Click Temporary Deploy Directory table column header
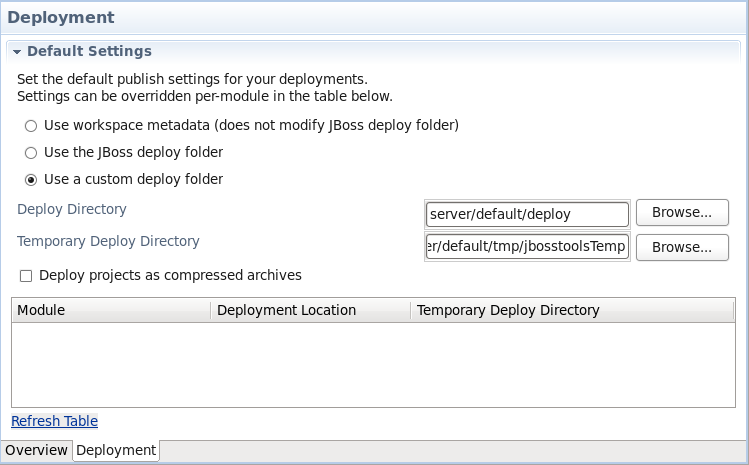Viewport: 749px width, 465px height. point(508,310)
